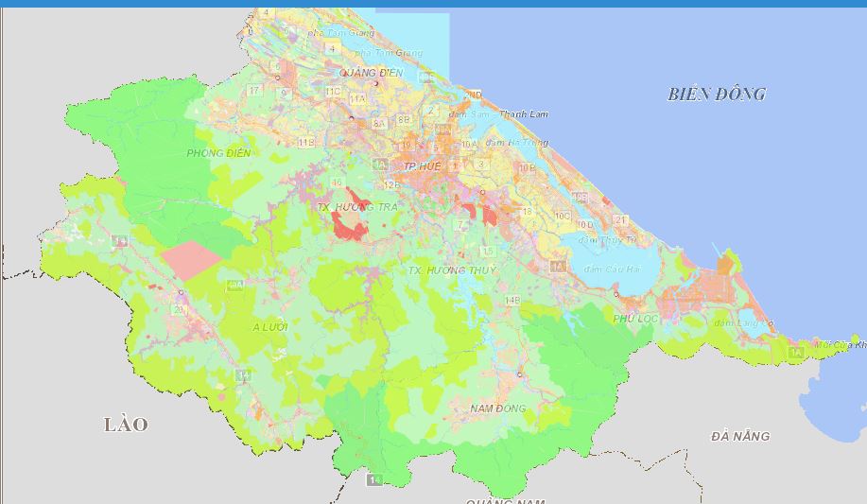Click the TP. HUẾ city label

click(x=424, y=166)
